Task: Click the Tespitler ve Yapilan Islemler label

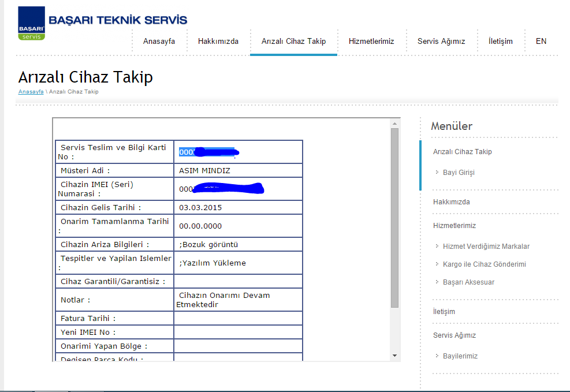Action: point(114,263)
